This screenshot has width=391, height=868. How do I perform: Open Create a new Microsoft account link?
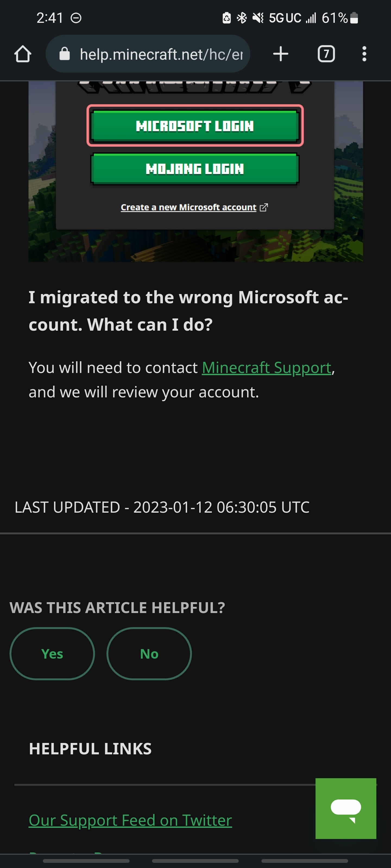[x=189, y=207]
